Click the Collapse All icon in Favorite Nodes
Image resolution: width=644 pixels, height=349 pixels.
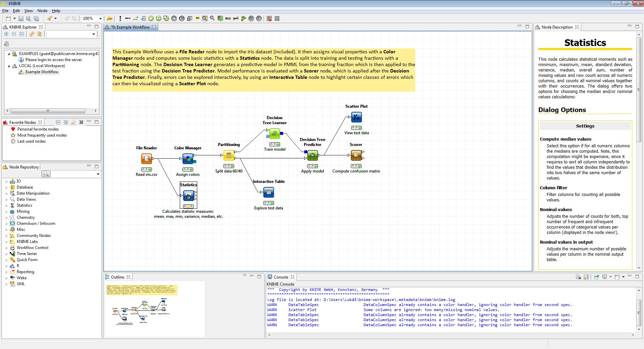[x=58, y=122]
